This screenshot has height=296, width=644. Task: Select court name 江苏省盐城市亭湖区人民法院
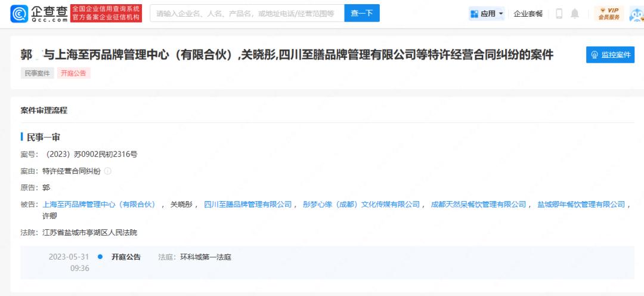89,232
